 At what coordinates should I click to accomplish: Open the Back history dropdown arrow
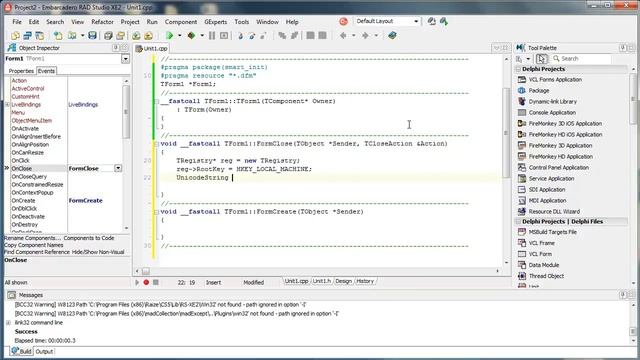point(353,36)
